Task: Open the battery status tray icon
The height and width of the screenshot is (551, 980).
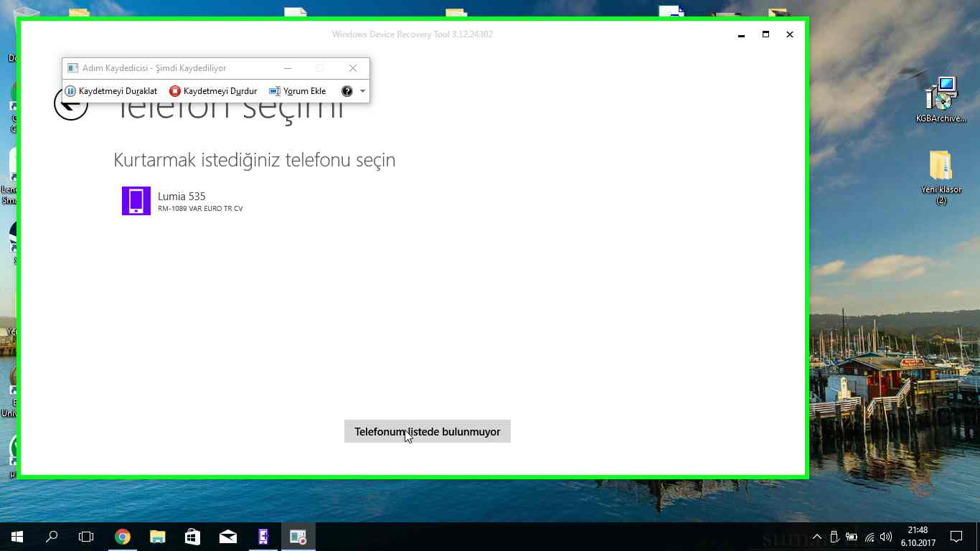Action: pos(852,537)
